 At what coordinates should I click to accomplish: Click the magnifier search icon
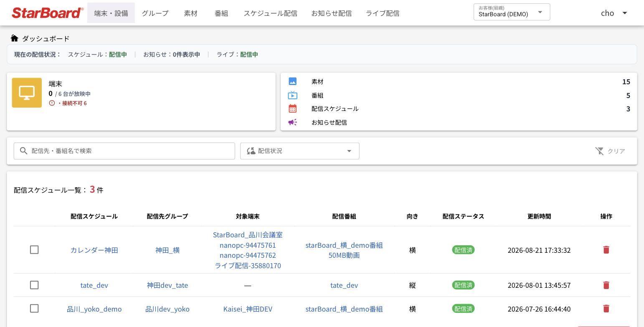[x=24, y=151]
